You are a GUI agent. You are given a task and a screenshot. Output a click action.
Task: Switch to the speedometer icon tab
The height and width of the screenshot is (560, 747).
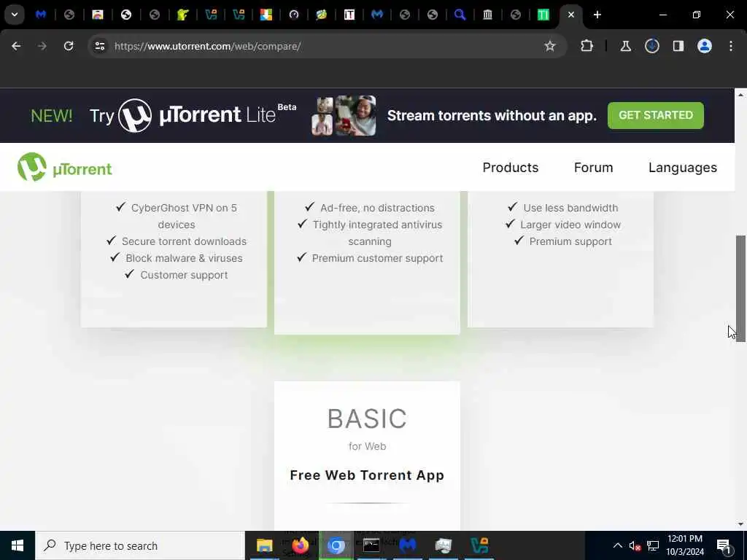point(294,15)
